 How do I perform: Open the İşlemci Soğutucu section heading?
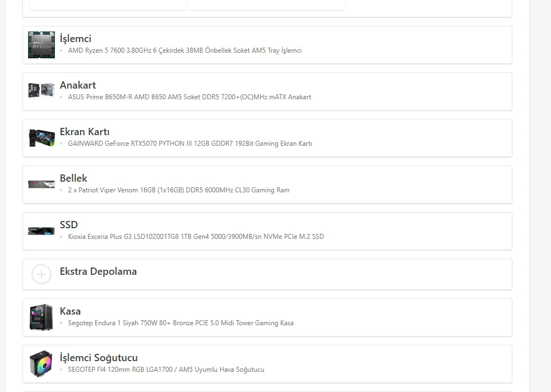click(x=99, y=358)
